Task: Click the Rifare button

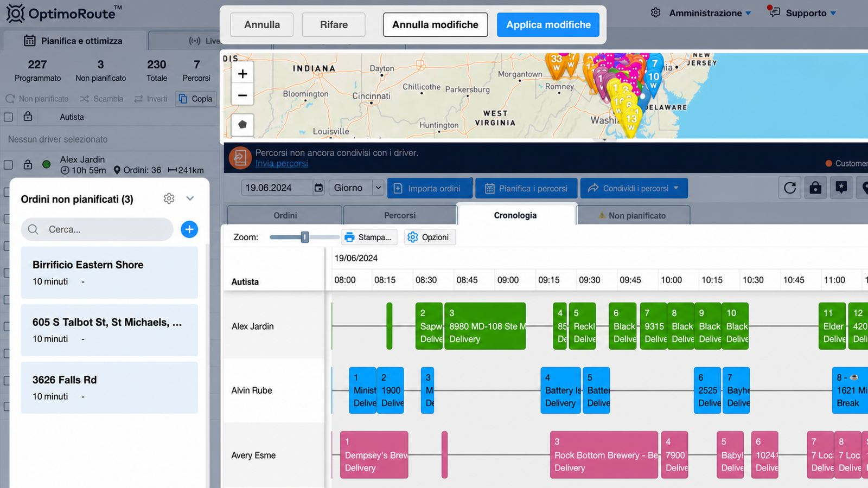Action: coord(334,25)
